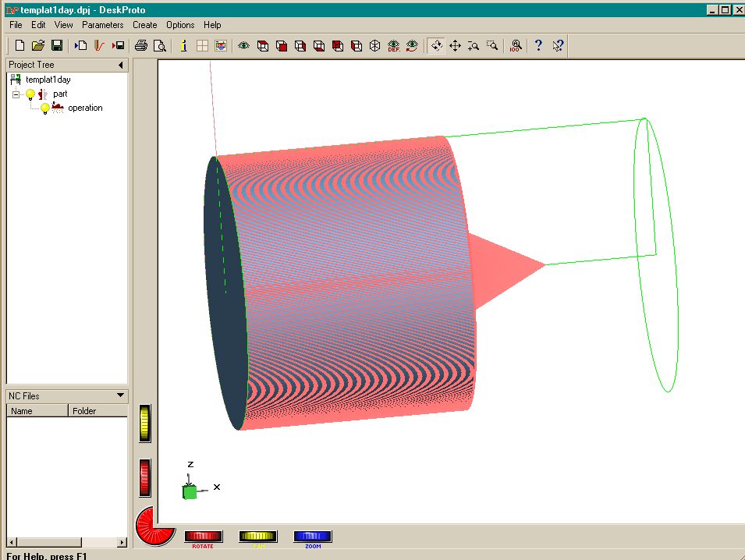Viewport: 745px width, 560px height.
Task: Toggle the light bulb next to operation
Action: tap(45, 108)
